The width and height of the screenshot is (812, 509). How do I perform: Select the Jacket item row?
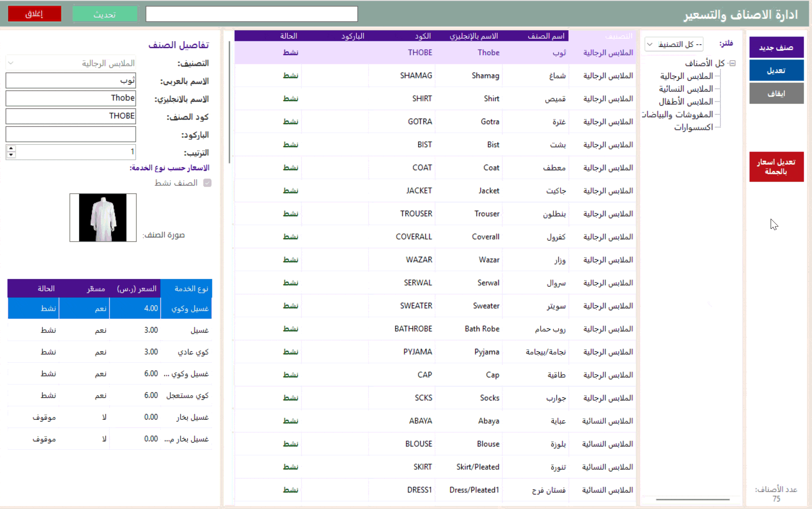click(x=435, y=191)
